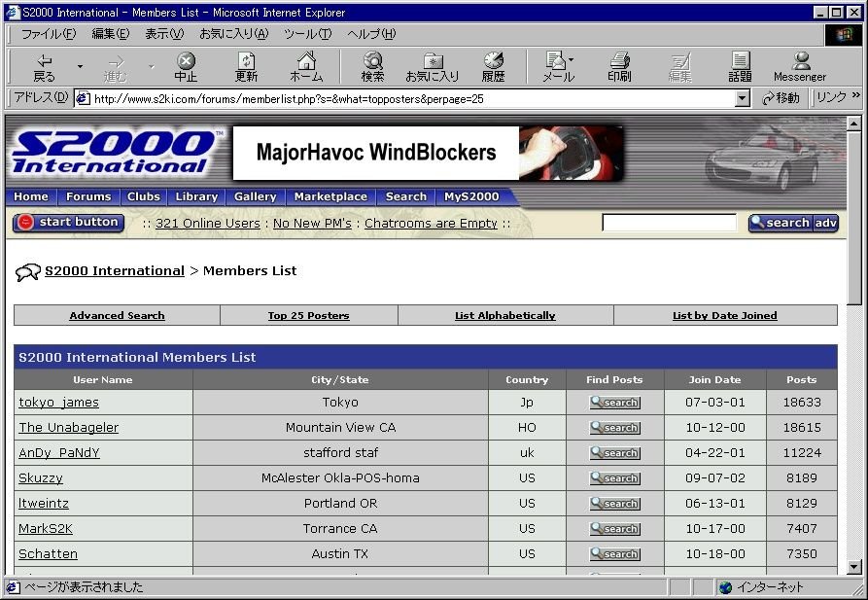This screenshot has height=600, width=868.
Task: Open the ファイル(F) menu
Action: coord(49,34)
